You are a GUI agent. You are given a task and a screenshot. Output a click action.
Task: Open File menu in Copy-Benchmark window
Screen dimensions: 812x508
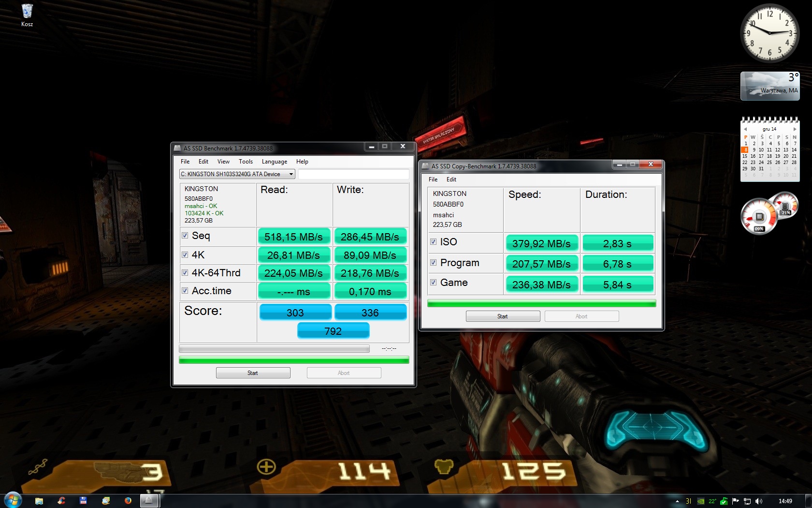pyautogui.click(x=433, y=179)
